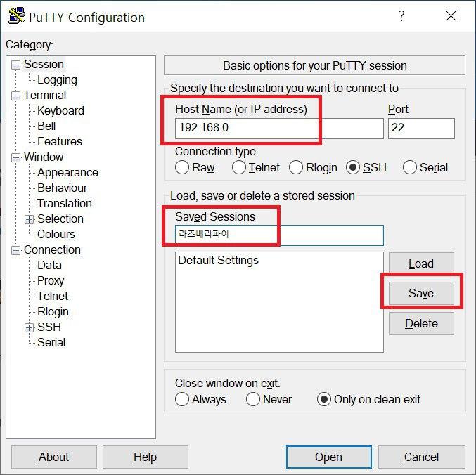This screenshot has height=475, width=476.
Task: Open the Proxy category
Action: tap(51, 281)
